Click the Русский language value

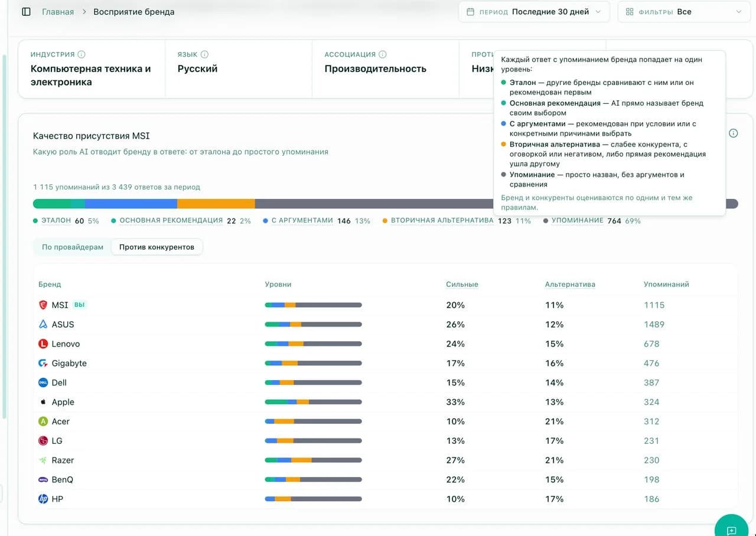[198, 68]
